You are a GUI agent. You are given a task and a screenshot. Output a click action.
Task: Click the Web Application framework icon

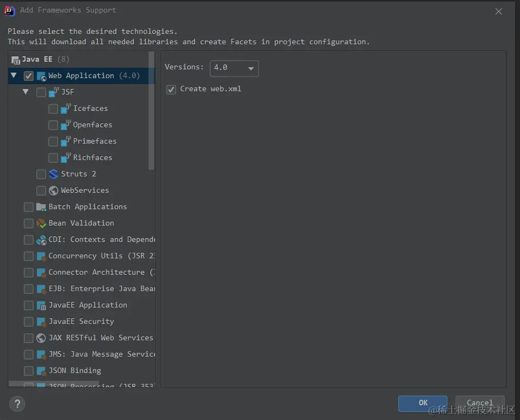pos(41,76)
